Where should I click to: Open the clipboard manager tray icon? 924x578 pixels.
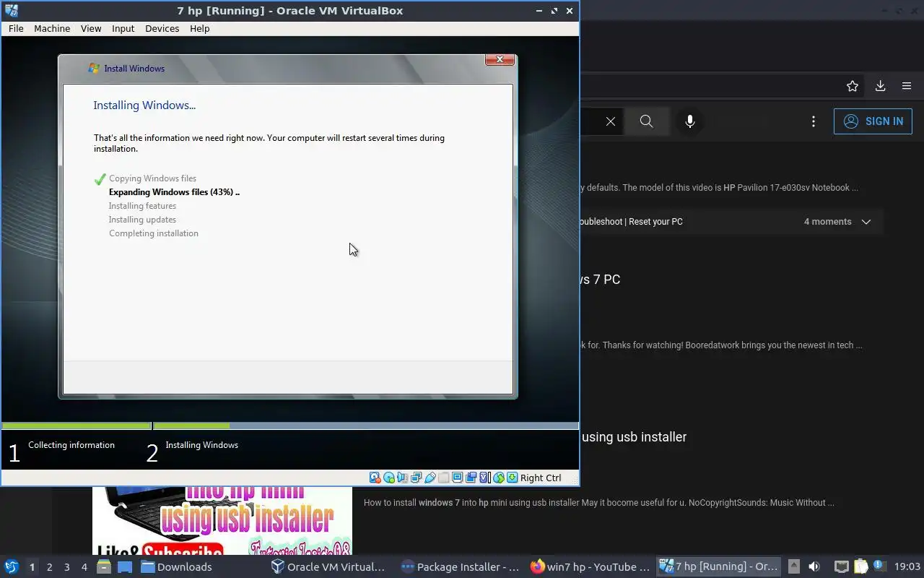coord(860,567)
